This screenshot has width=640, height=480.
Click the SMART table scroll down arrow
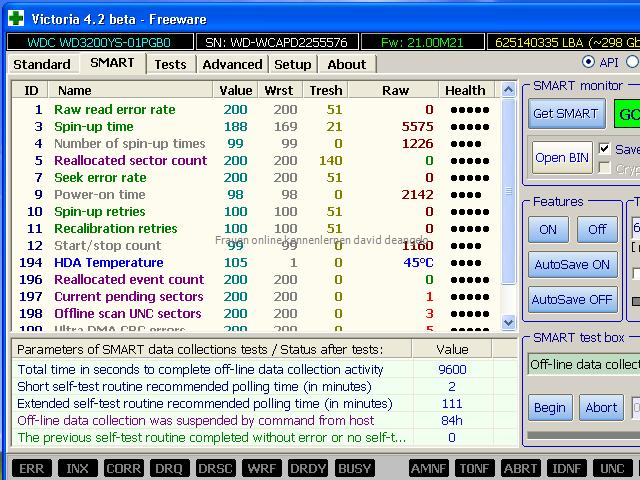point(508,322)
